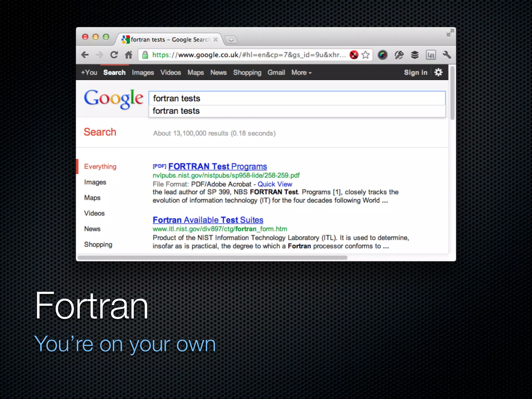Click the www.itl.nist.gov result URL
This screenshot has width=532, height=399.
[x=220, y=229]
